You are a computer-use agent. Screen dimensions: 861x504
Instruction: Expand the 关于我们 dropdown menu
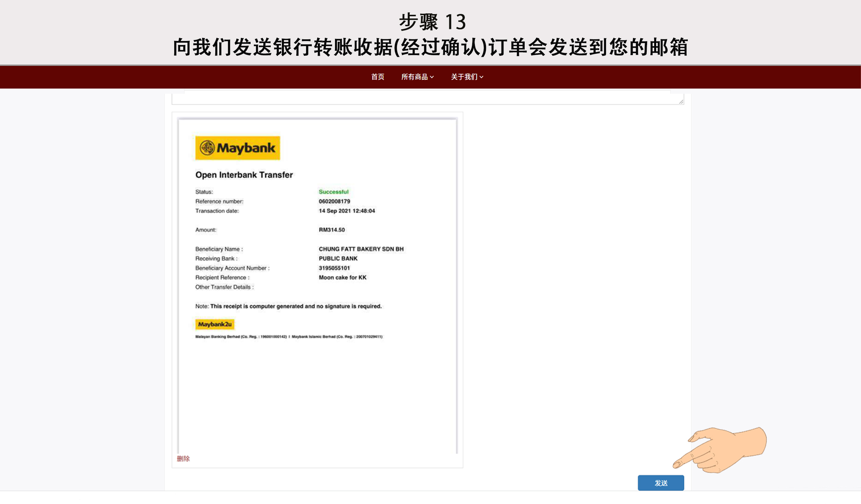coord(467,77)
